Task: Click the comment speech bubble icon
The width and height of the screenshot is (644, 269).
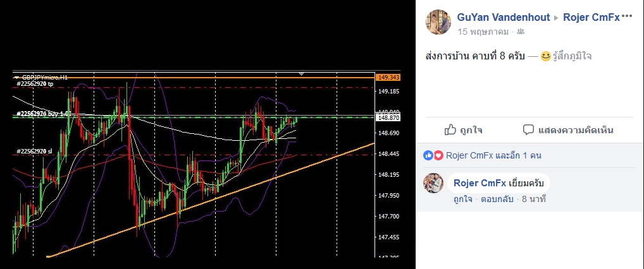Action: (x=528, y=130)
